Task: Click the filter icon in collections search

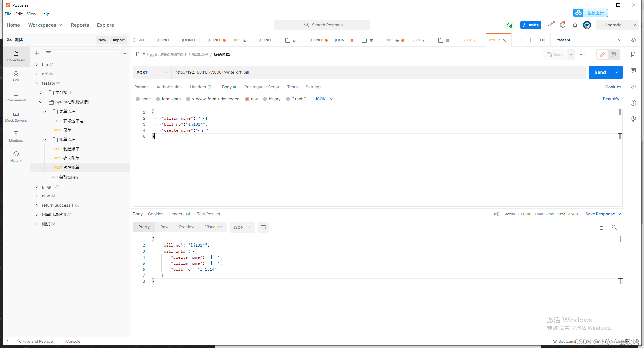Action: (48, 53)
